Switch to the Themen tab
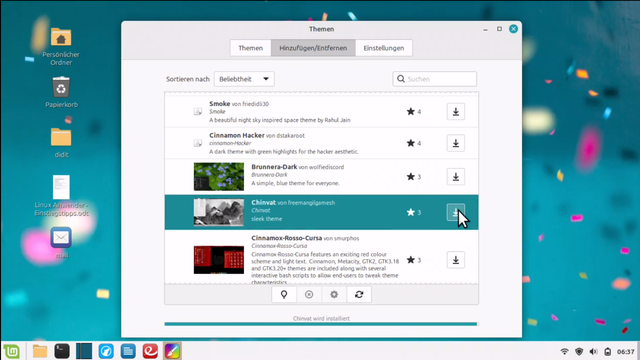The width and height of the screenshot is (640, 360). pyautogui.click(x=251, y=48)
